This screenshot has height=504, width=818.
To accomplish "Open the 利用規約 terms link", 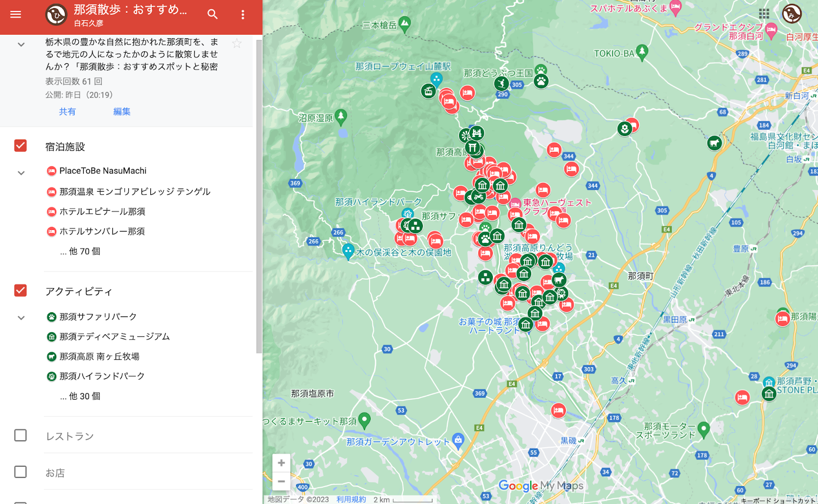I will pos(351,499).
